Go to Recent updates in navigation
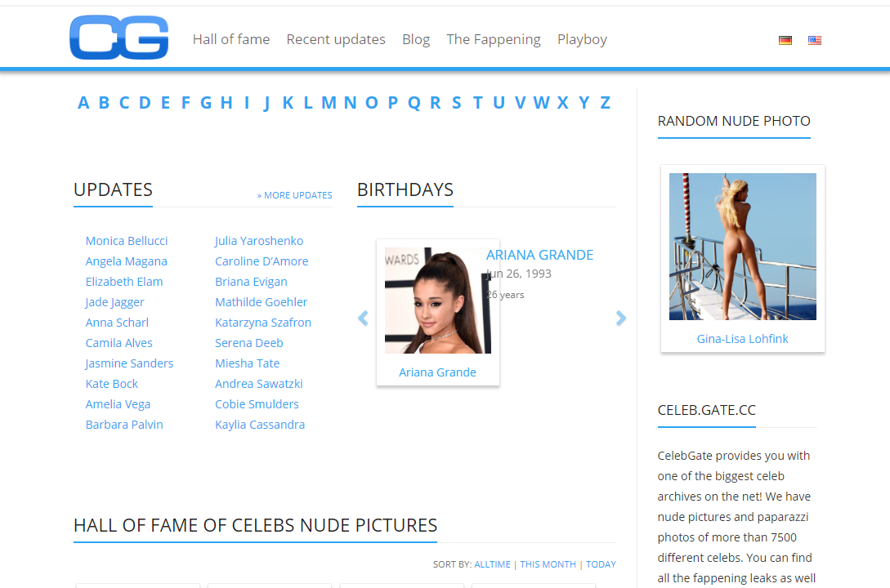 coord(335,39)
